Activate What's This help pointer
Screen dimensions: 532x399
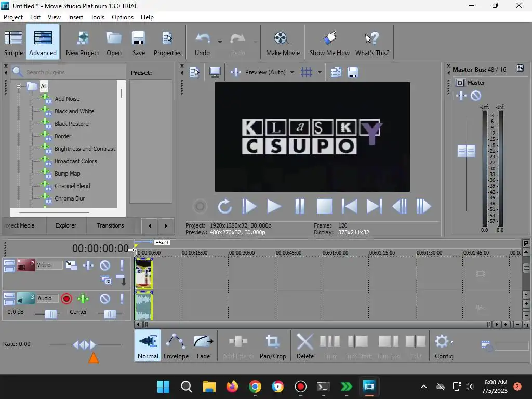(x=372, y=42)
